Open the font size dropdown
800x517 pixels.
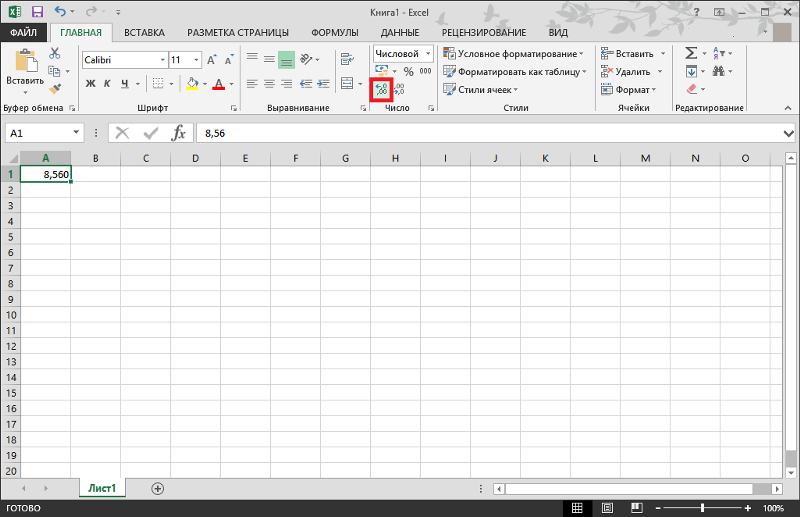196,60
